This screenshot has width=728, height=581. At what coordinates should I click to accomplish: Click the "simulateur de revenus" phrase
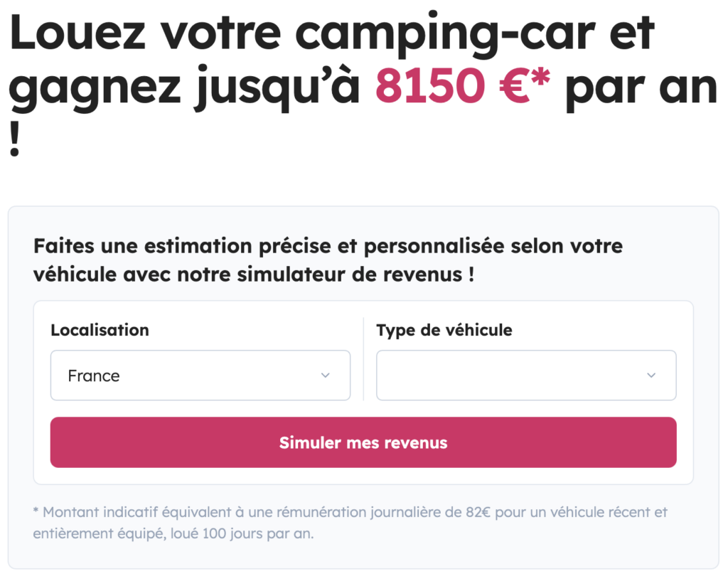point(314,274)
